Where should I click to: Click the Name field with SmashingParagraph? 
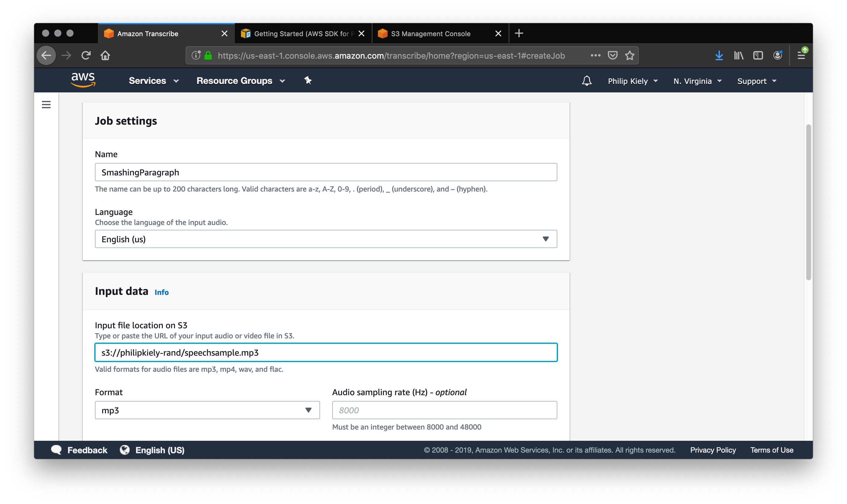(326, 172)
